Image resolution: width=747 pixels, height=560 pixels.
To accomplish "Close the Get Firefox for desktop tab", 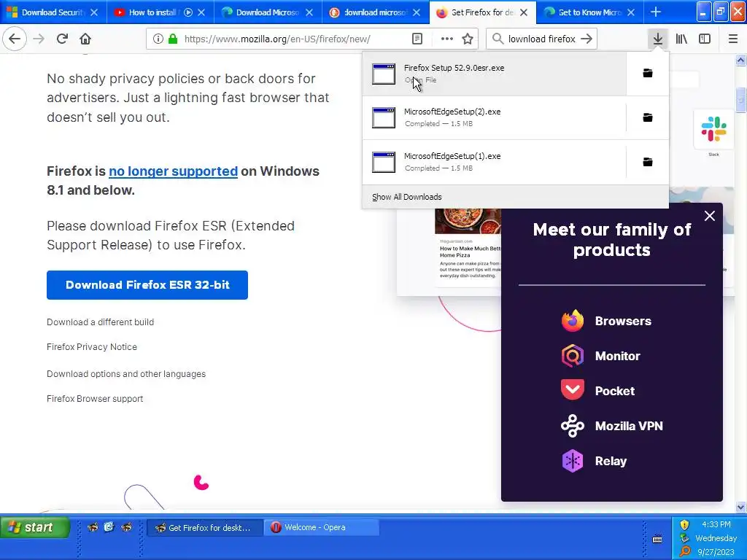I will [524, 12].
